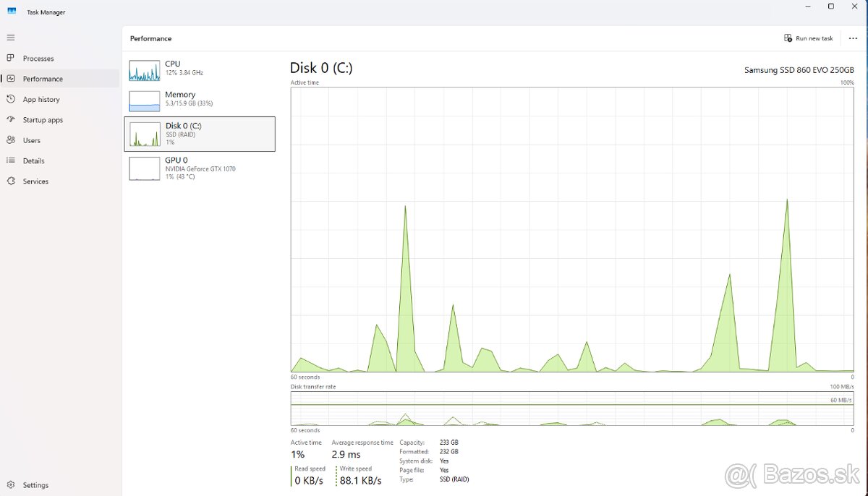Open the Services puzzle icon

[11, 181]
